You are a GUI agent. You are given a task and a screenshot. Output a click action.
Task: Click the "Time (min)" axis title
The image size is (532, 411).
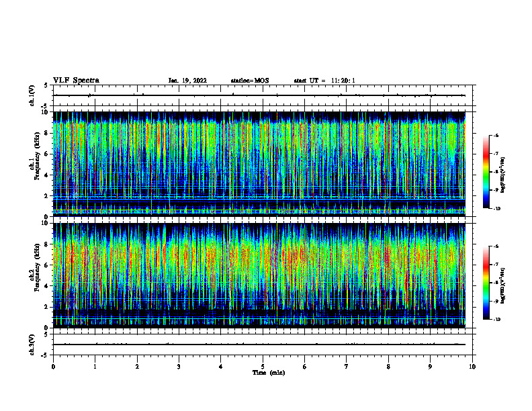pos(269,373)
